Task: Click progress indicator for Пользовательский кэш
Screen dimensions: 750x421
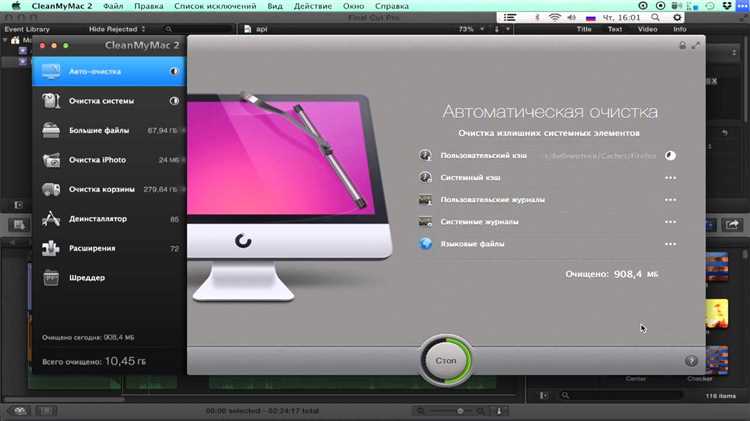Action: click(x=671, y=155)
